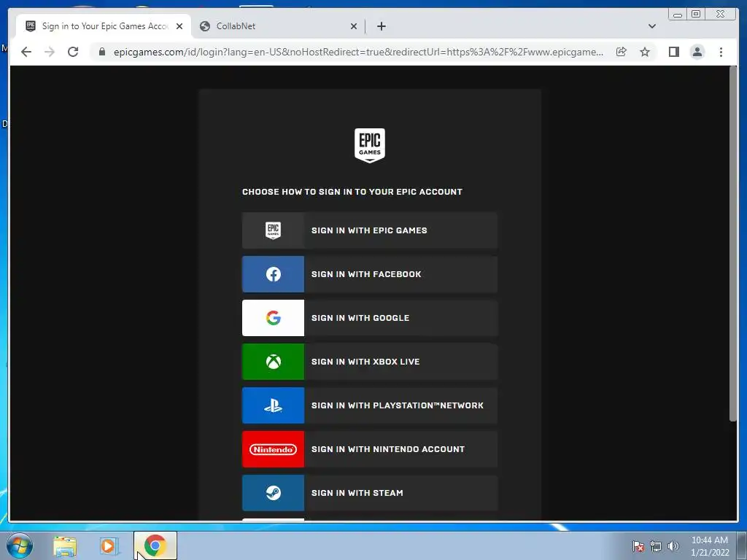Focus the epicgames.com address bar
Image resolution: width=747 pixels, height=560 pixels.
coord(358,52)
